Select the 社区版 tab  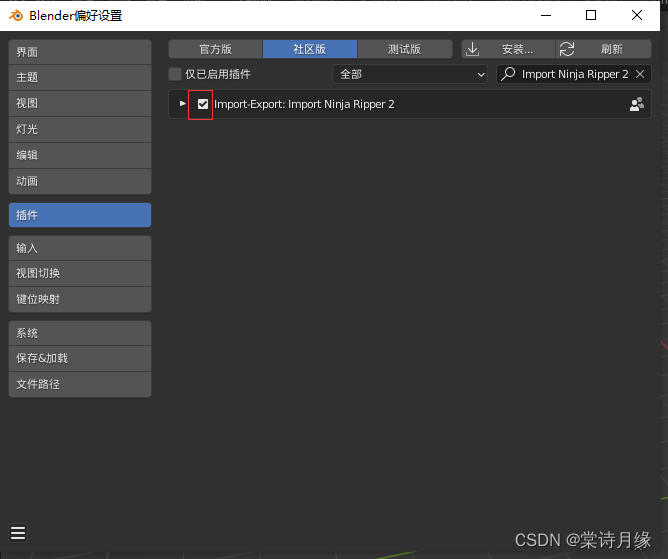pyautogui.click(x=310, y=49)
